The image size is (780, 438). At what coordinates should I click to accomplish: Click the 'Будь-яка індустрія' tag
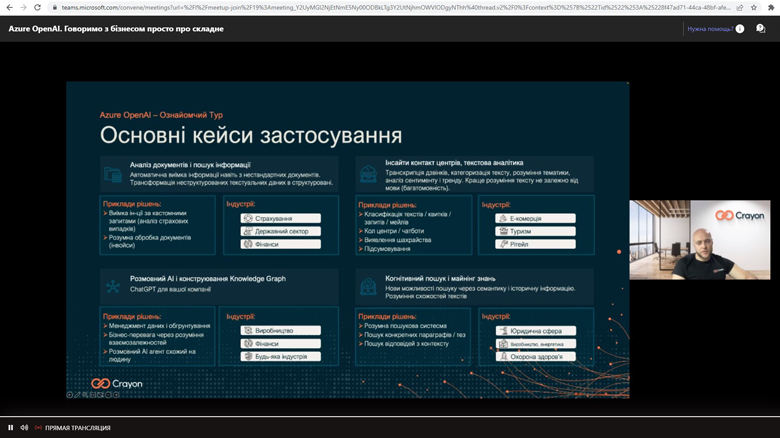281,356
